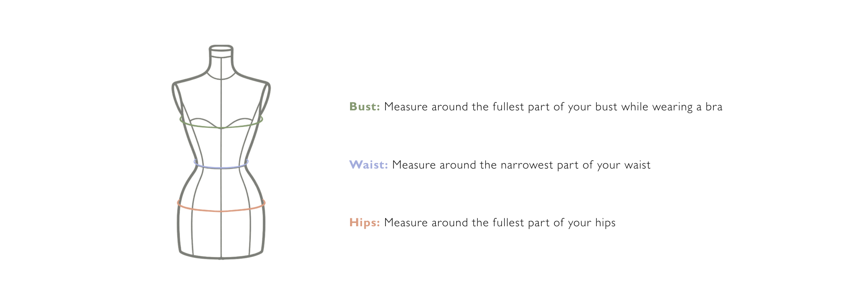The image size is (868, 302).
Task: Click the purple waist measurement line
Action: pos(221,167)
